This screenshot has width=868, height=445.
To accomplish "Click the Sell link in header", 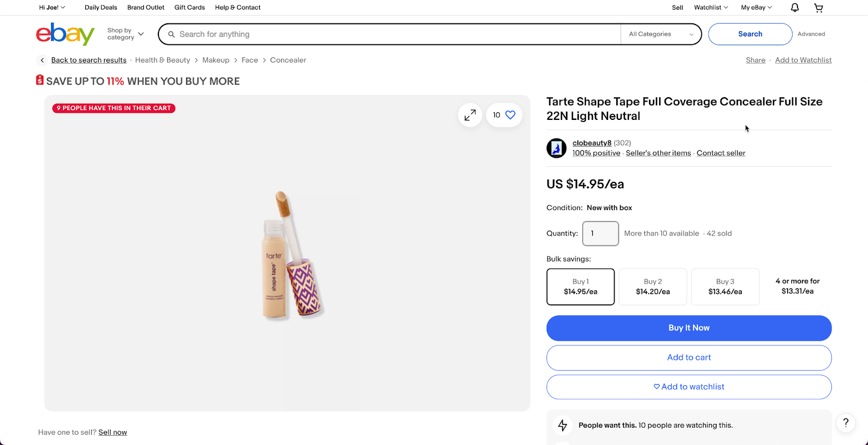I will click(678, 8).
